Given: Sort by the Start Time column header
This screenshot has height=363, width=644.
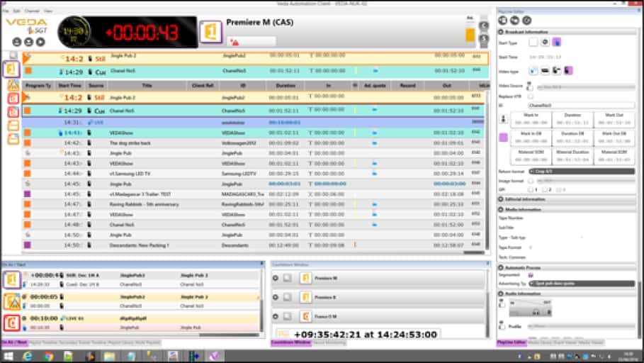Looking at the screenshot, I should click(x=69, y=86).
